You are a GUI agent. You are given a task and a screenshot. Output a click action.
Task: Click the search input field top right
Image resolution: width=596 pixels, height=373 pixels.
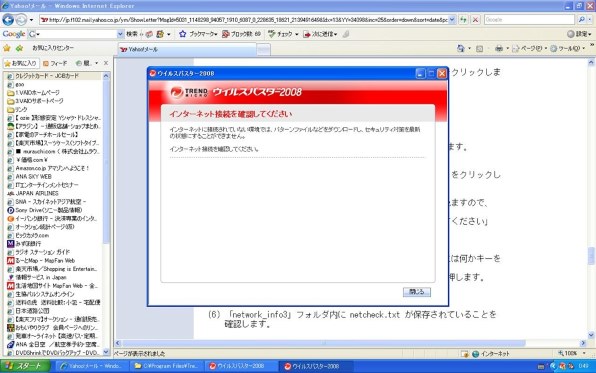click(x=529, y=20)
